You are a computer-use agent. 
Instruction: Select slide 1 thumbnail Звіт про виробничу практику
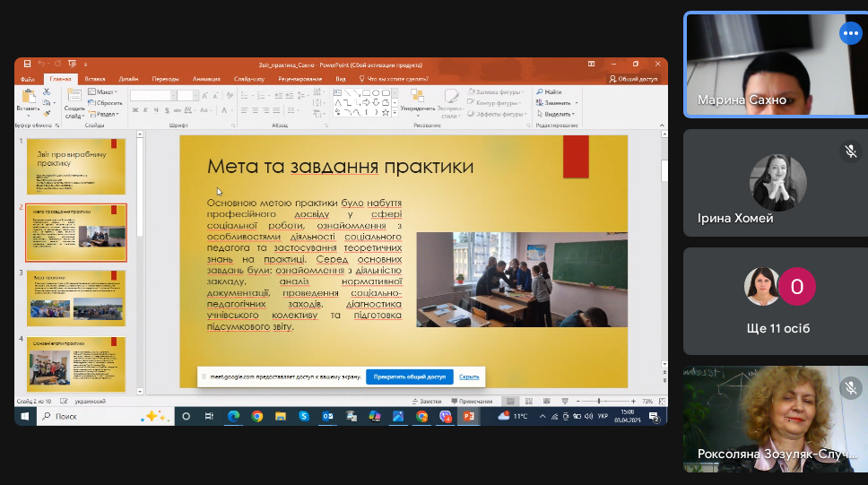pyautogui.click(x=76, y=166)
